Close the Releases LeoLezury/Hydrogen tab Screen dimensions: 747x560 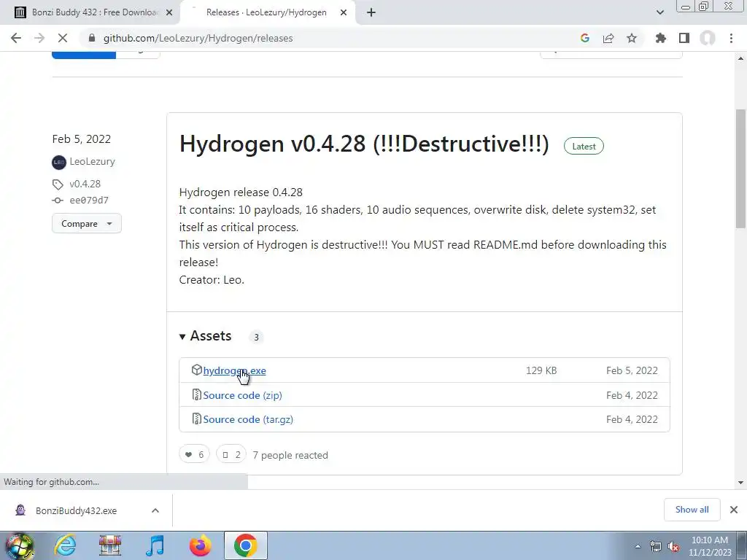pyautogui.click(x=344, y=13)
